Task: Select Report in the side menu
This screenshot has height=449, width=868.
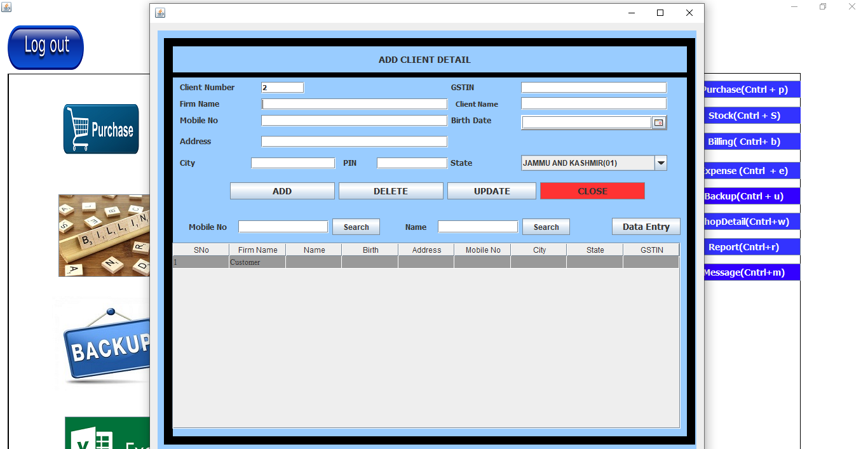Action: click(x=743, y=247)
